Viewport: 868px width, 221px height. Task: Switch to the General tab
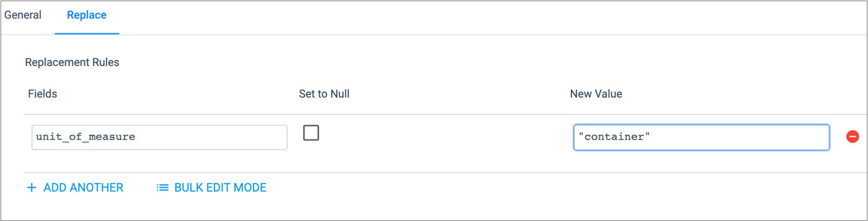pyautogui.click(x=23, y=15)
